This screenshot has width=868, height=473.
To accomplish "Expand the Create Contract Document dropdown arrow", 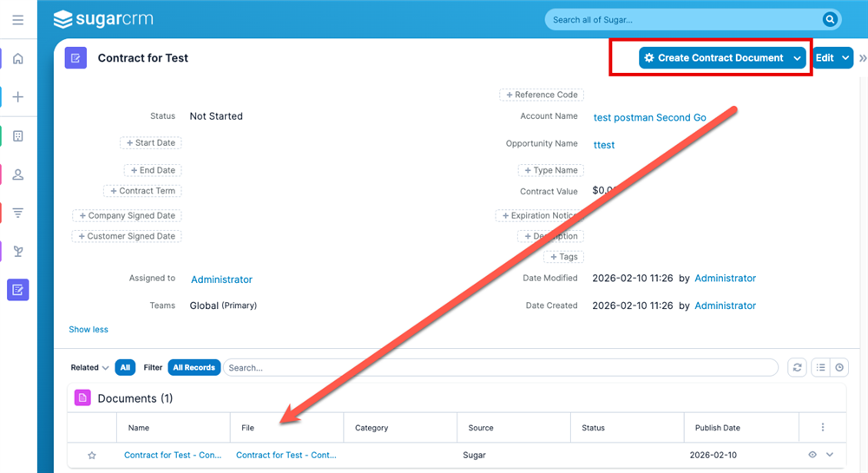I will pyautogui.click(x=796, y=58).
